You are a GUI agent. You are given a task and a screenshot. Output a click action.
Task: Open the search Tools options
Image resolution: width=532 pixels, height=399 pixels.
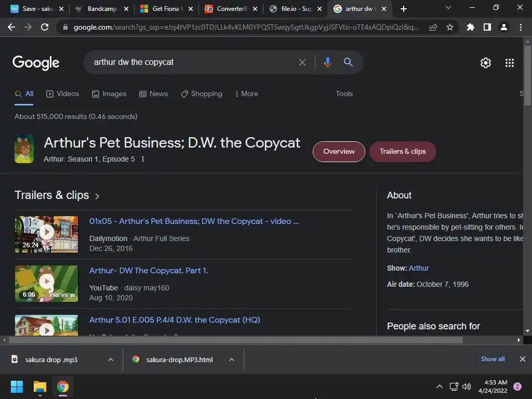[344, 94]
